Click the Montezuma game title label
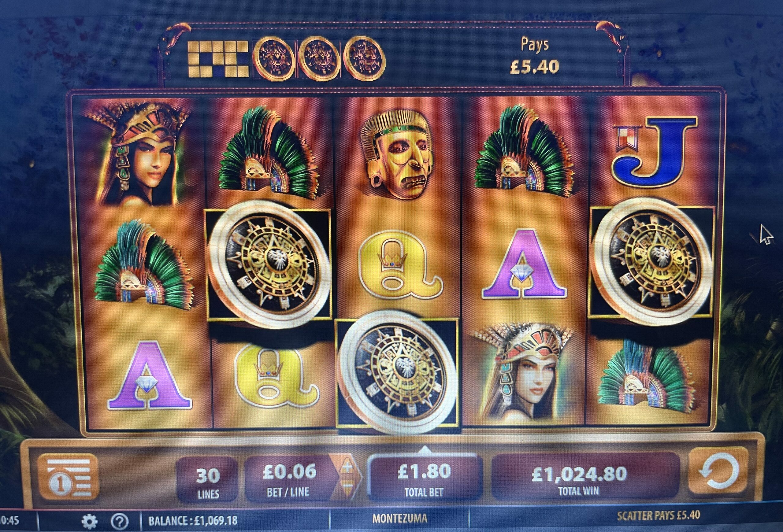 (x=399, y=518)
